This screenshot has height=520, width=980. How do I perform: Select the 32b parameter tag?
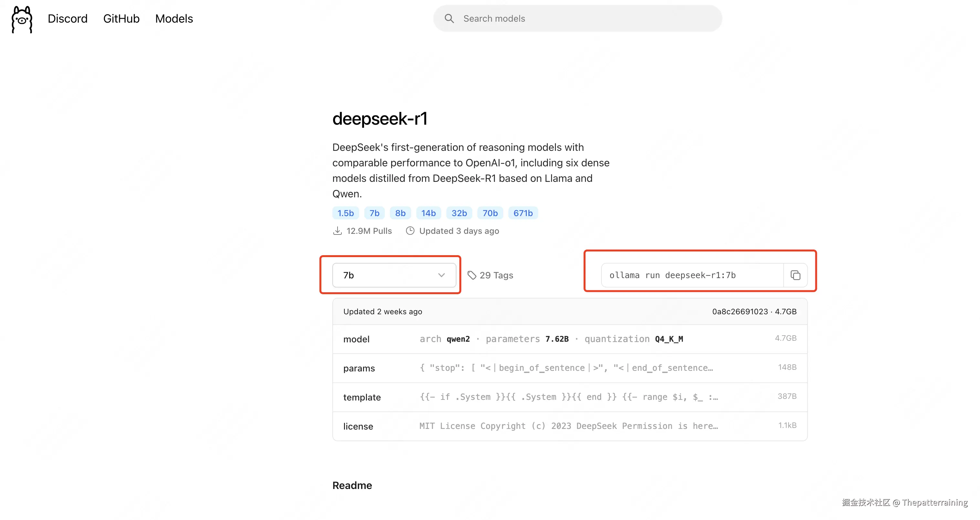[459, 213]
